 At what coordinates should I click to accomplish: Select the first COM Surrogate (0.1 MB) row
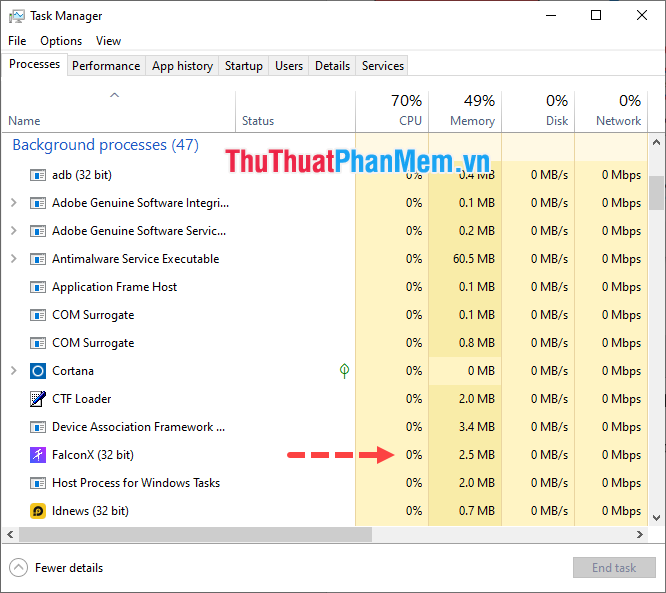(325, 315)
